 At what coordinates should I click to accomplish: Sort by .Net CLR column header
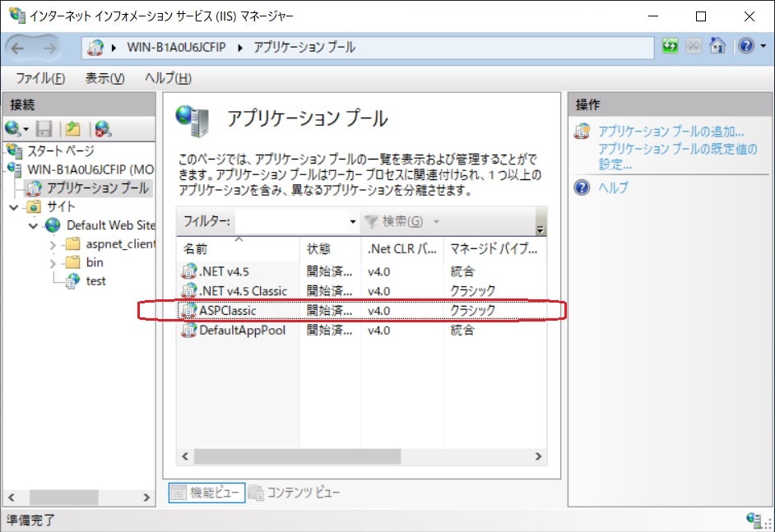(x=402, y=248)
